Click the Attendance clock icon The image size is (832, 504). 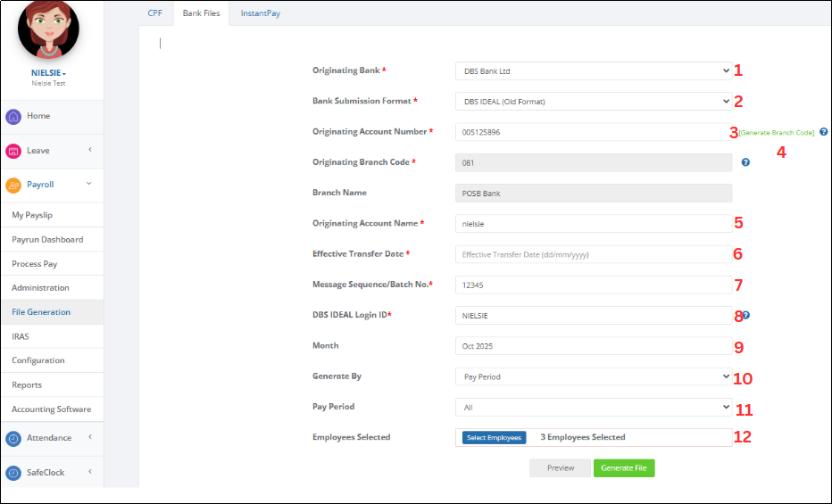(x=13, y=438)
